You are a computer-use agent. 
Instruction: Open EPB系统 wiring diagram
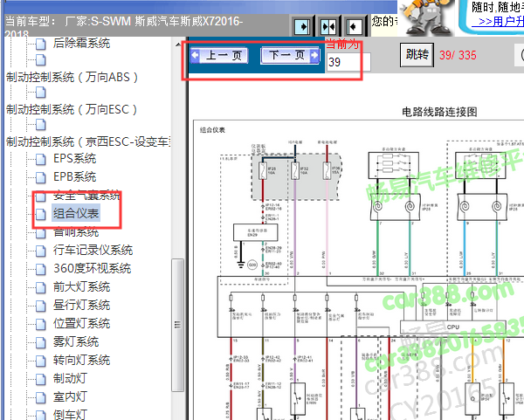pos(74,176)
